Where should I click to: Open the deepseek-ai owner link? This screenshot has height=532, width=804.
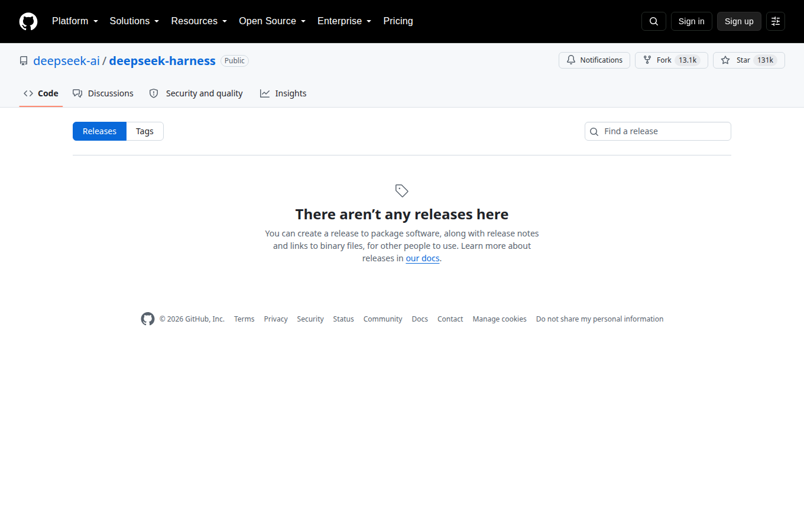(x=66, y=61)
